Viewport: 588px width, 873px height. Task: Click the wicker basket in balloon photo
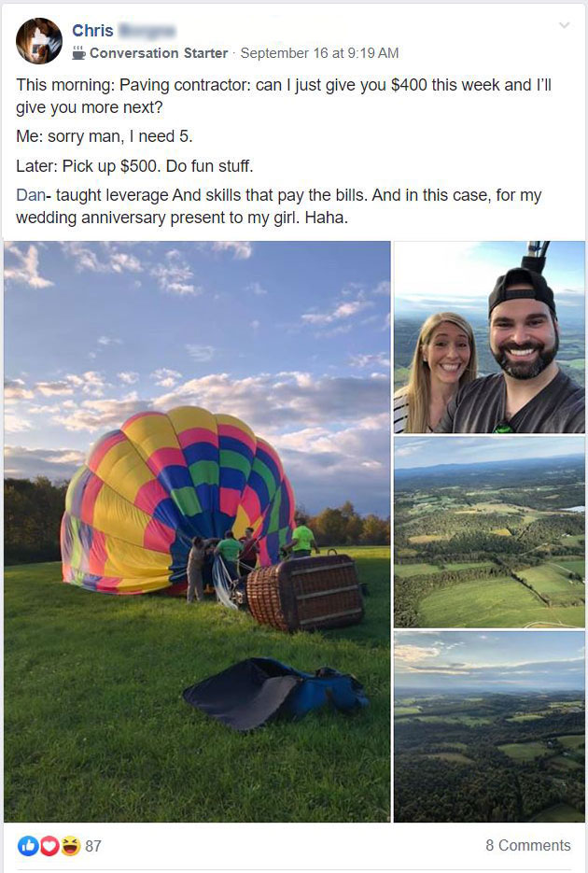pyautogui.click(x=305, y=592)
